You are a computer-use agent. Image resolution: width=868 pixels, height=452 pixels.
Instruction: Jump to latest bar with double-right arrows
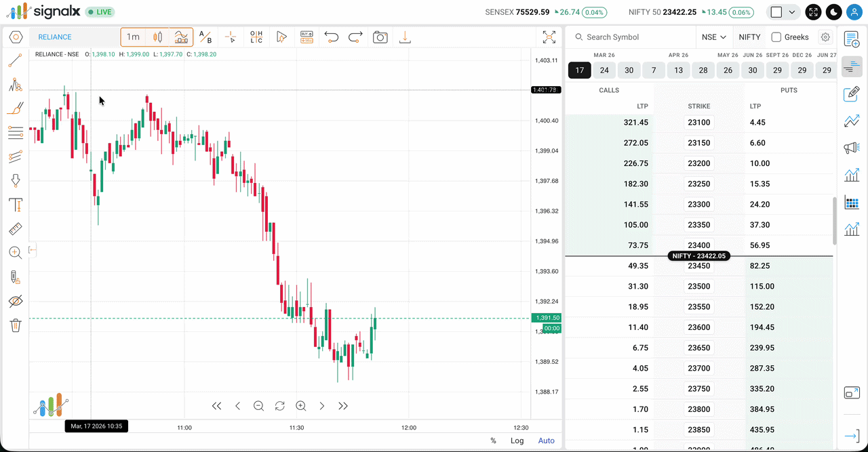point(343,406)
